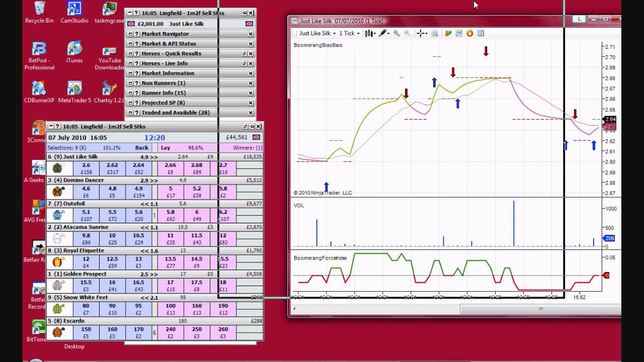Activate the crosshair cursor tool
This screenshot has height=362, width=644.
pos(420,33)
